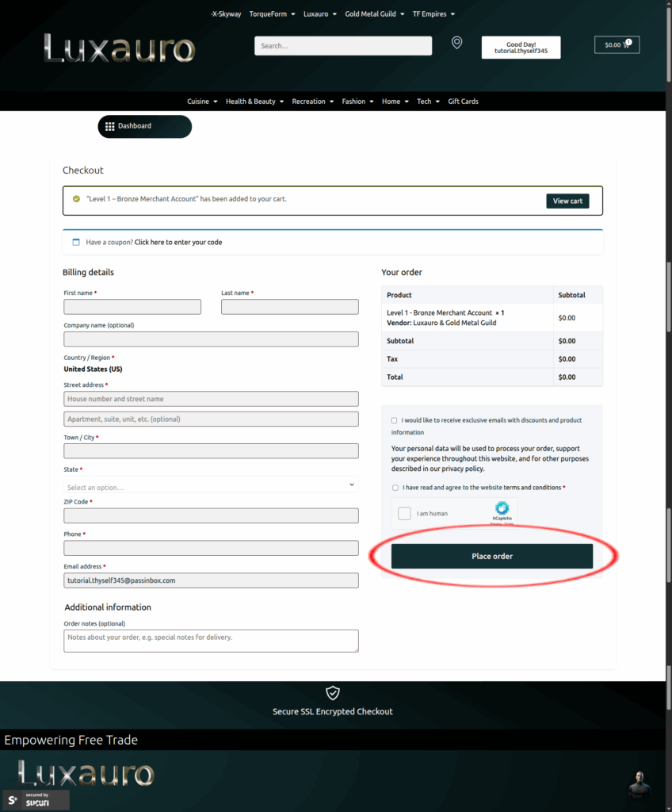Click the View cart button
672x812 pixels.
567,201
